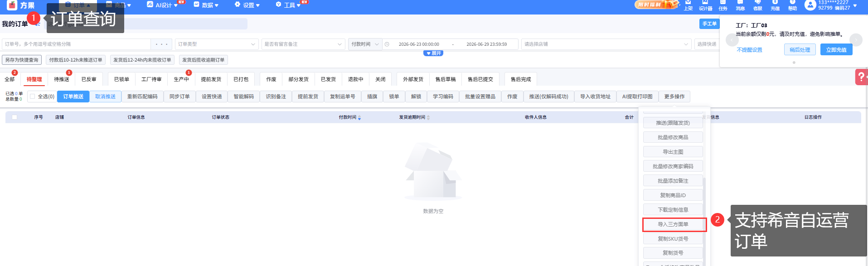Apply 发货后12-24h内未揽收订单 quick filter

tap(142, 60)
